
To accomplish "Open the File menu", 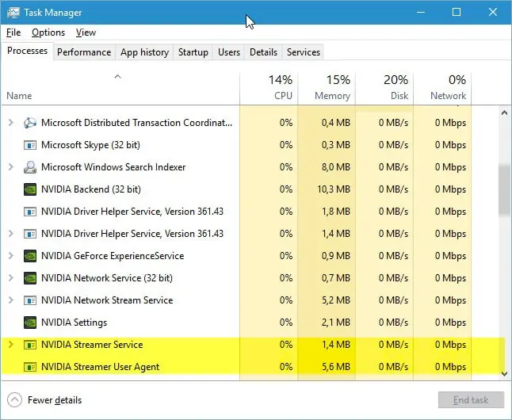I will (x=13, y=32).
